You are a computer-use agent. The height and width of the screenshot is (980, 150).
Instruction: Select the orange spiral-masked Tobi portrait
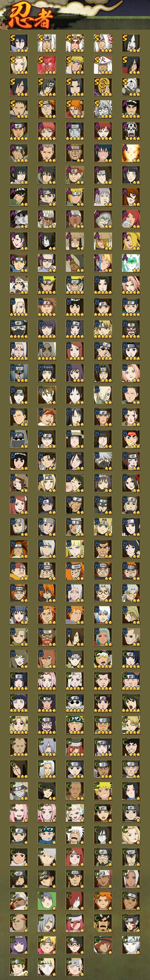pos(103,87)
